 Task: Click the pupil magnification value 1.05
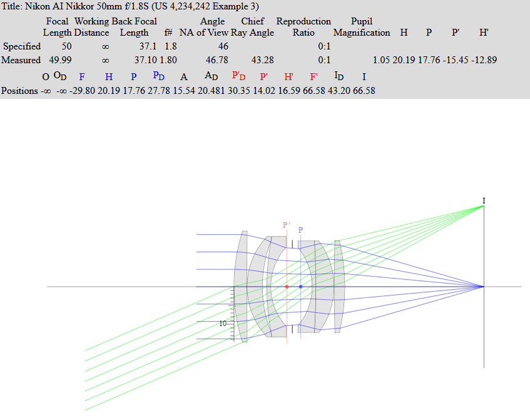tap(382, 60)
